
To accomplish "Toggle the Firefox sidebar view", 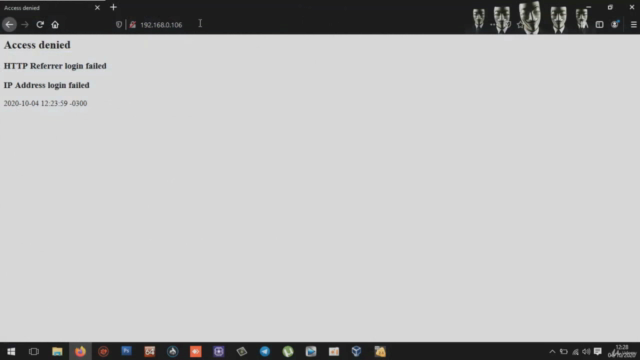I will pyautogui.click(x=599, y=24).
